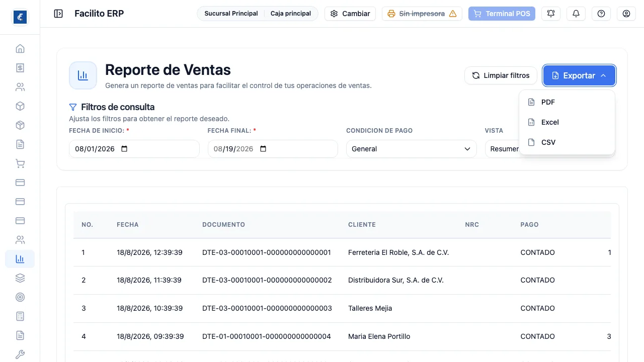
Task: Open the user account profile icon
Action: (626, 14)
